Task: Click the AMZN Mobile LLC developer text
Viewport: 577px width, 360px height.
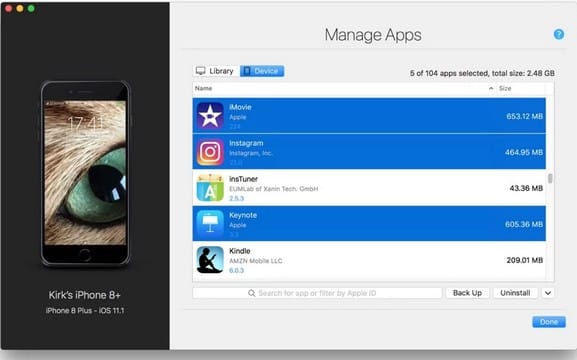Action: (256, 261)
